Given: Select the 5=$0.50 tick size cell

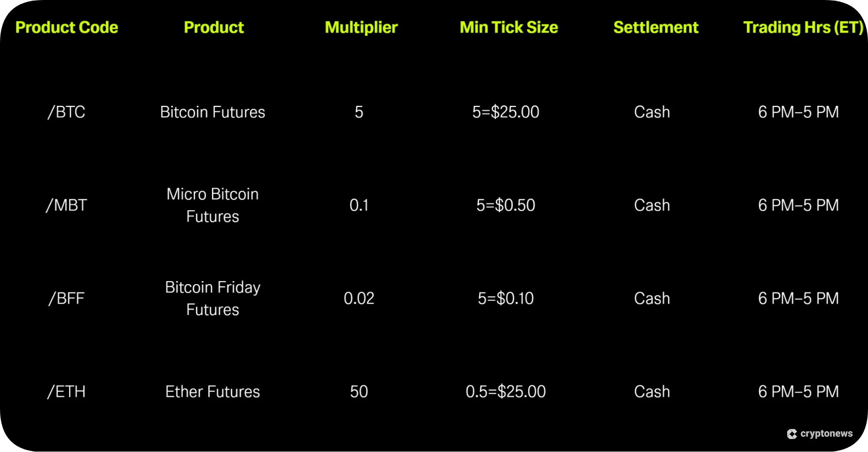Looking at the screenshot, I should pyautogui.click(x=505, y=205).
